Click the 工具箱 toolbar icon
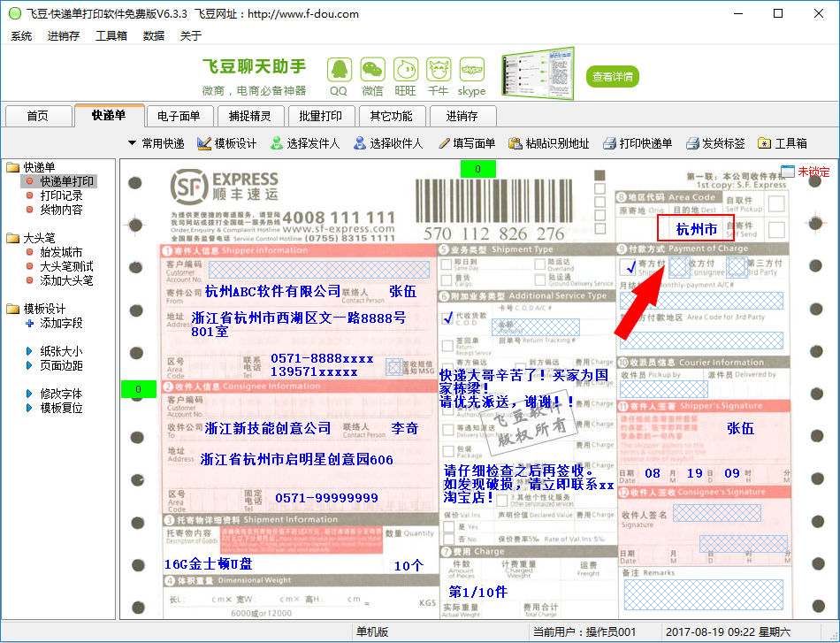Image resolution: width=840 pixels, height=643 pixels. [x=765, y=143]
